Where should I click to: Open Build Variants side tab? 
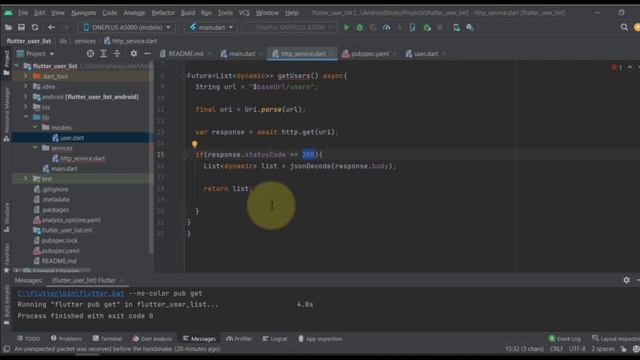(x=7, y=305)
